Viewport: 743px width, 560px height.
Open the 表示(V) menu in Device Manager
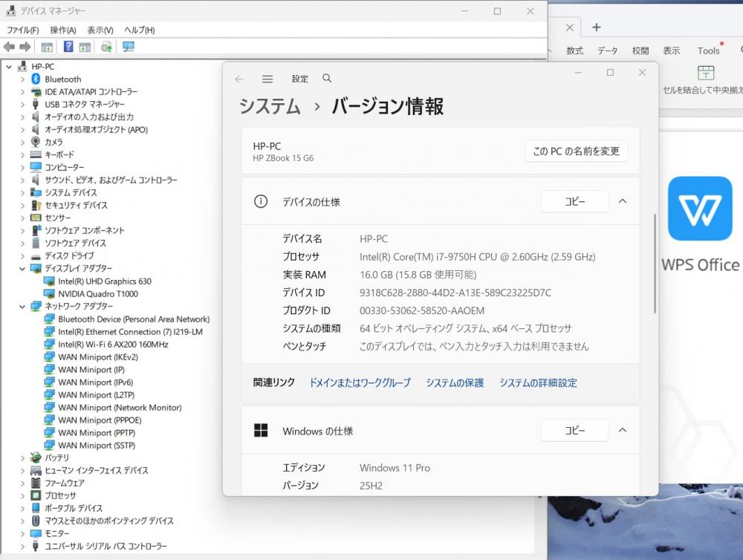(100, 30)
